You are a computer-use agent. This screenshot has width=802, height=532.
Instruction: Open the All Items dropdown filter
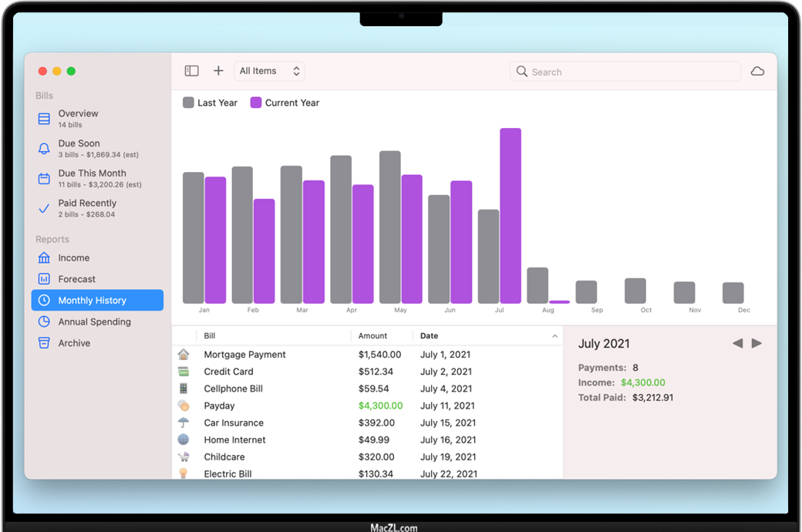pyautogui.click(x=269, y=71)
